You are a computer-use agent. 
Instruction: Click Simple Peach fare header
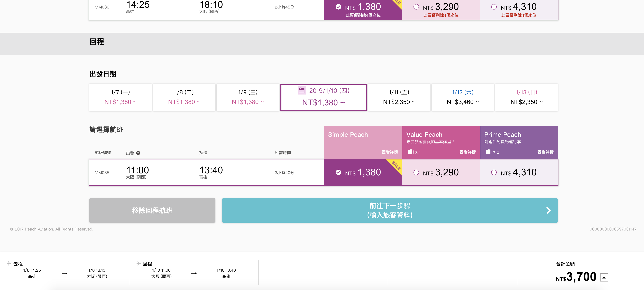pos(363,142)
